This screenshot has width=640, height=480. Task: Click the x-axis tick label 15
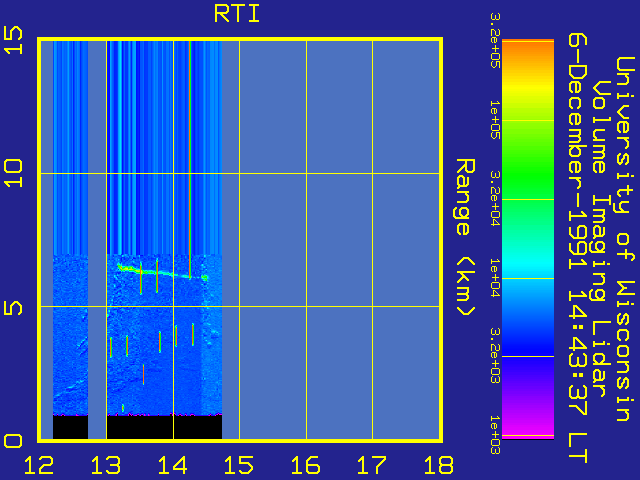[x=239, y=465]
